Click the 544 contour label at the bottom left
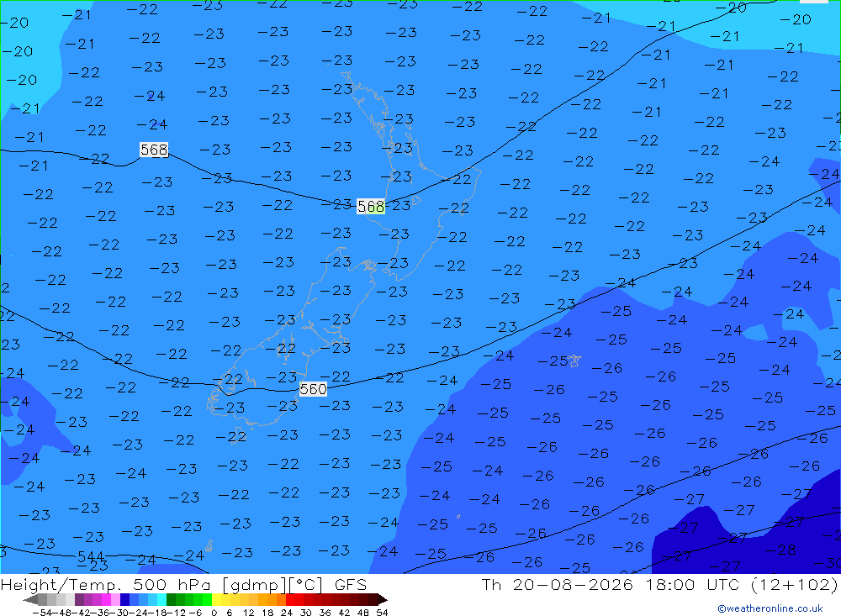Viewport: 841px width, 616px height. (x=91, y=556)
